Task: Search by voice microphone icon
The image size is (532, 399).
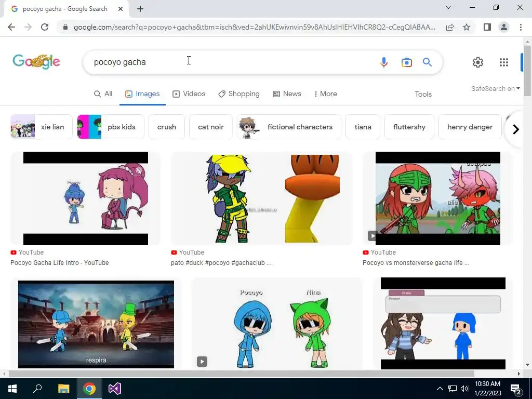Action: tap(384, 62)
